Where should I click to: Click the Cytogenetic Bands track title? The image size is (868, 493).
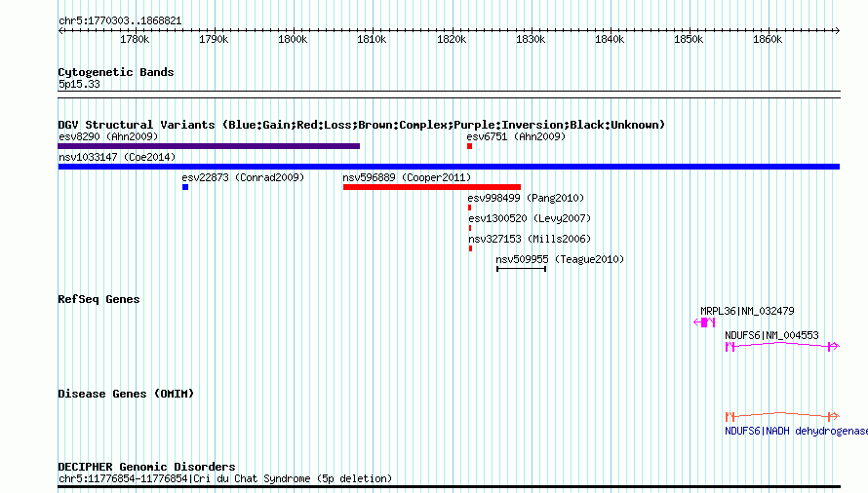[x=116, y=72]
